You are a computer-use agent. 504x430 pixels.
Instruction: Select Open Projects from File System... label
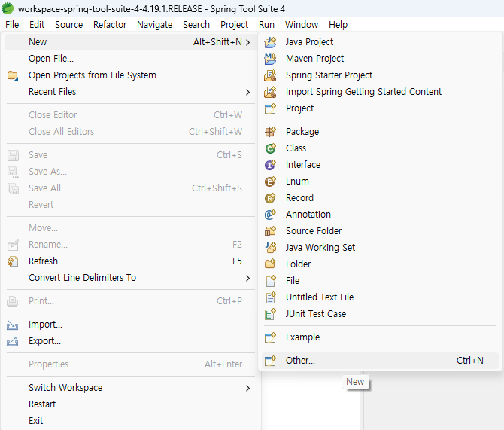coord(96,75)
